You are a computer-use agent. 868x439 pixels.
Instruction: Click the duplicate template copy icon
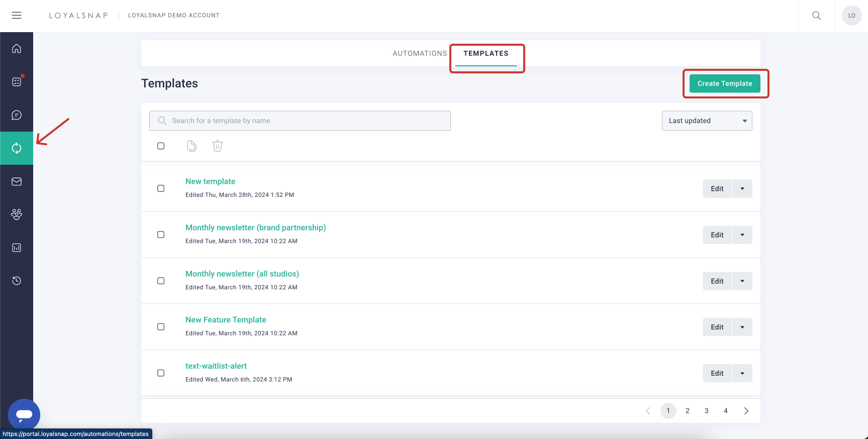(x=191, y=146)
